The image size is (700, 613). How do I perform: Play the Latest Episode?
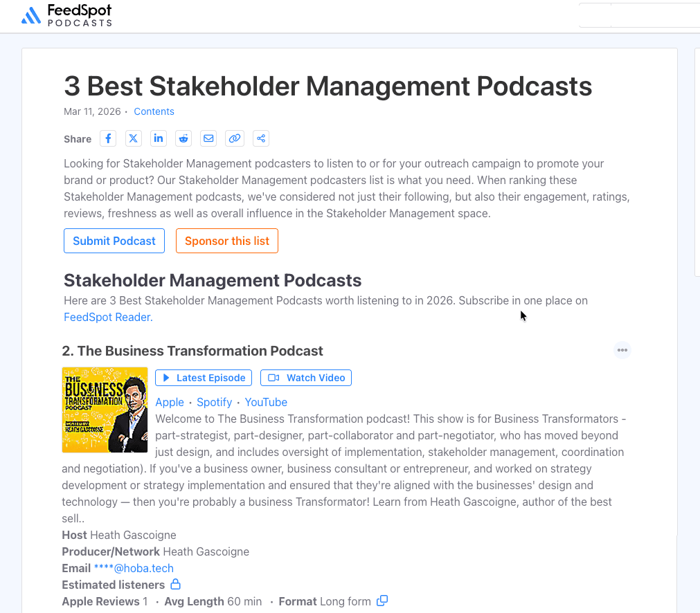point(203,378)
